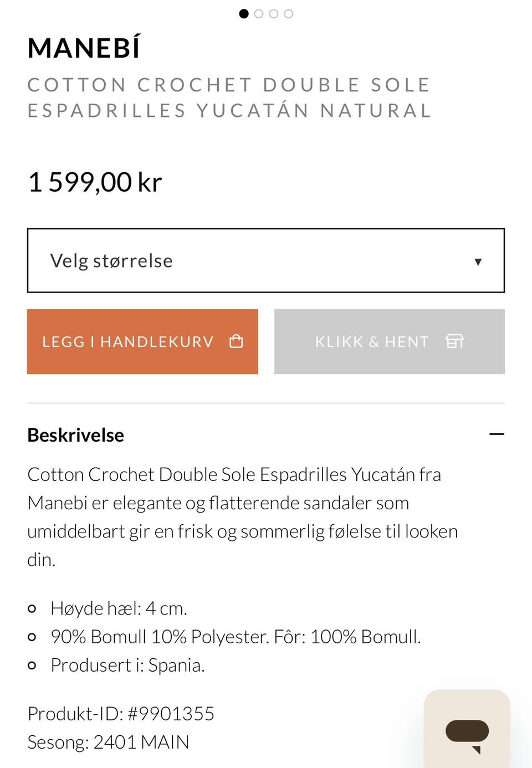This screenshot has height=768, width=532.
Task: Jump to the fourth product image dot
Action: (x=289, y=14)
